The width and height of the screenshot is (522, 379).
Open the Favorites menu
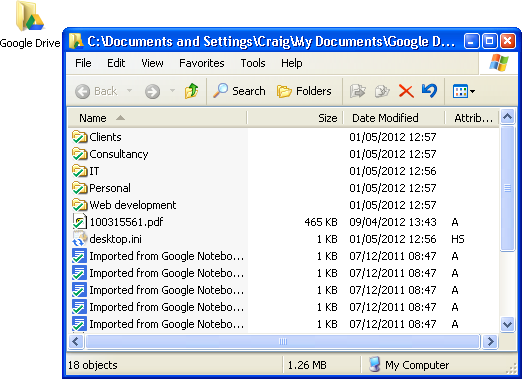point(202,63)
